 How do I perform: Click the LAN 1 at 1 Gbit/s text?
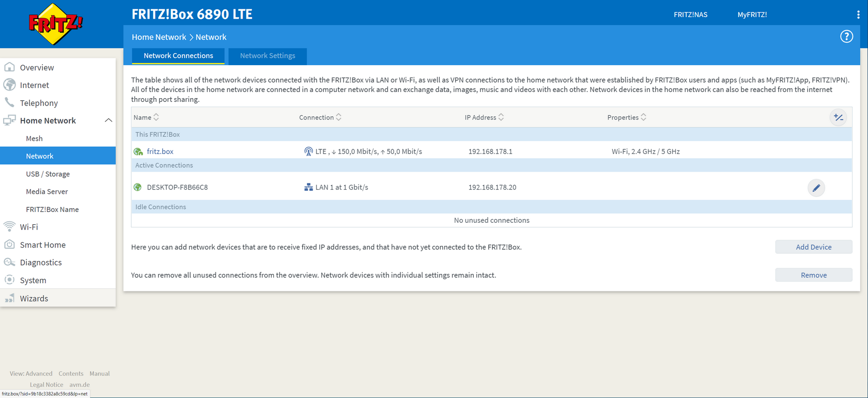[342, 187]
